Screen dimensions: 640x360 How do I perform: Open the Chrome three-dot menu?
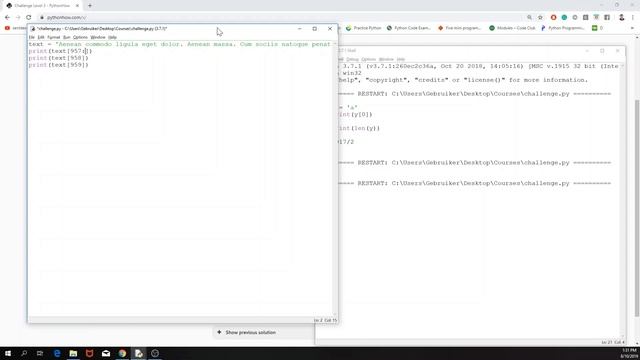[x=633, y=18]
